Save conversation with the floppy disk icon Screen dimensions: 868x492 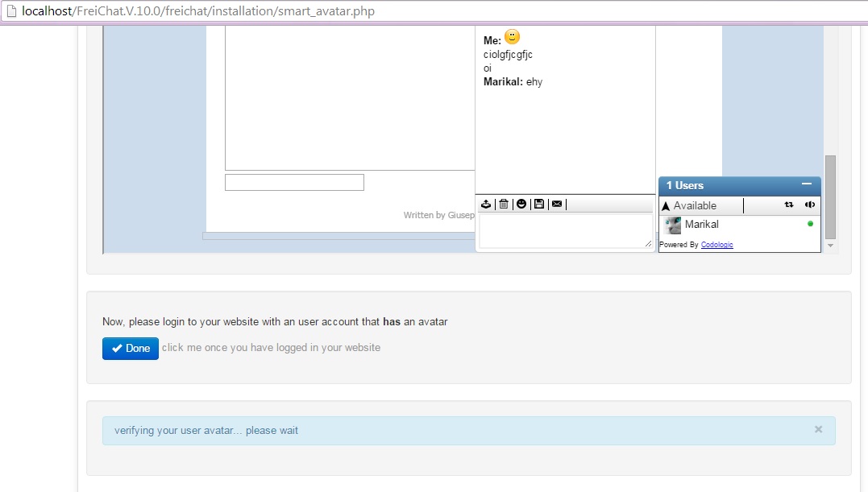[539, 204]
